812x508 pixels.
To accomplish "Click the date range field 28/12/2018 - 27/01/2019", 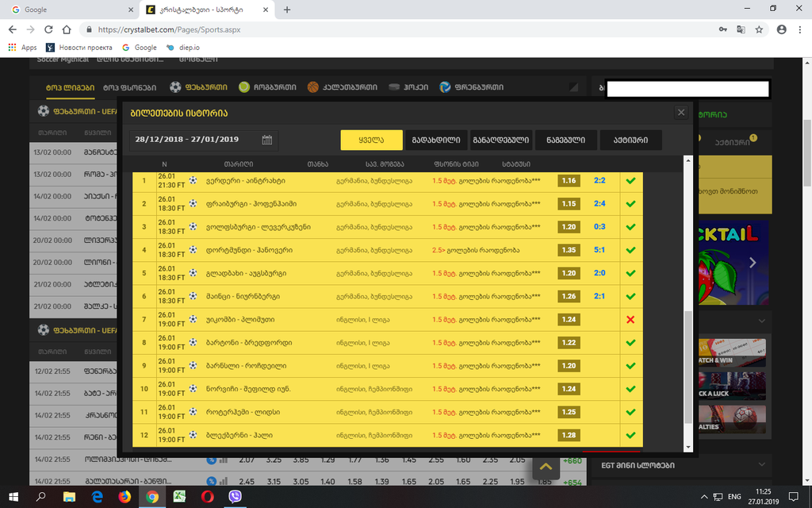I will pos(204,140).
